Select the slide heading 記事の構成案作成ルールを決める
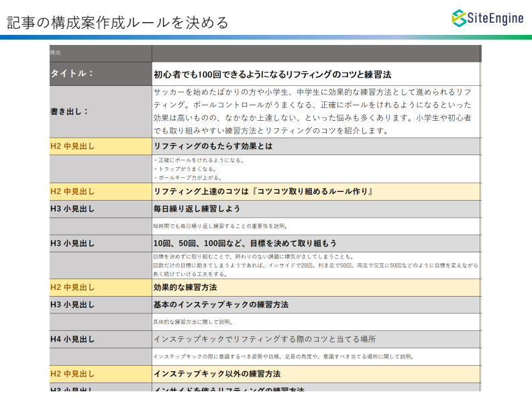The image size is (532, 398). pos(117,23)
